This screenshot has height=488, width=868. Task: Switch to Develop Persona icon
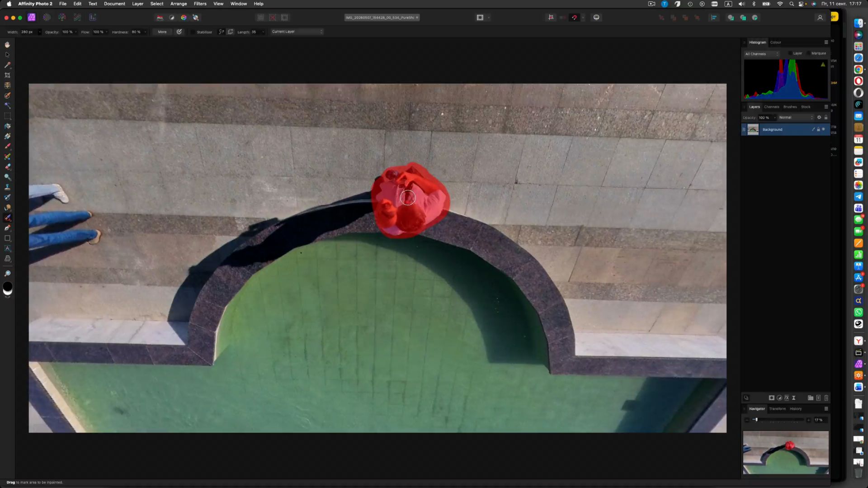click(x=62, y=18)
